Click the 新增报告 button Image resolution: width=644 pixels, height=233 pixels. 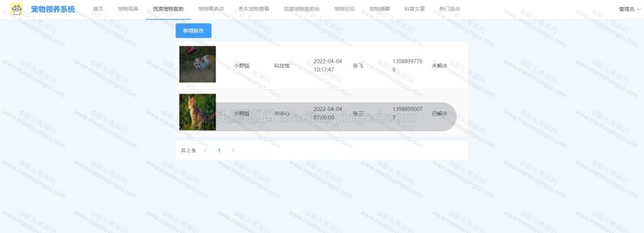point(194,31)
